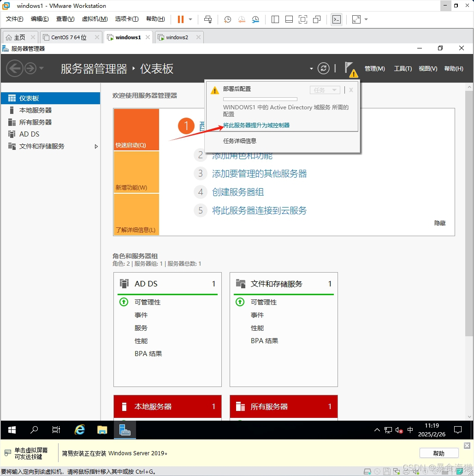
Task: Open the VMware 帮助(H) menu
Action: pyautogui.click(x=155, y=19)
